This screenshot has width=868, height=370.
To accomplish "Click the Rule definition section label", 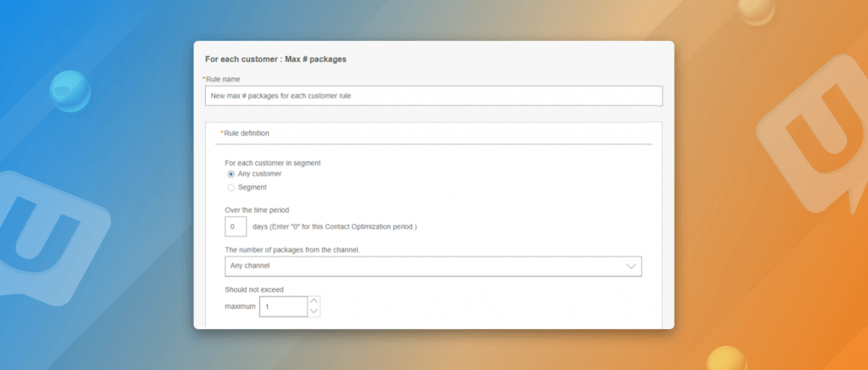I will click(x=247, y=133).
